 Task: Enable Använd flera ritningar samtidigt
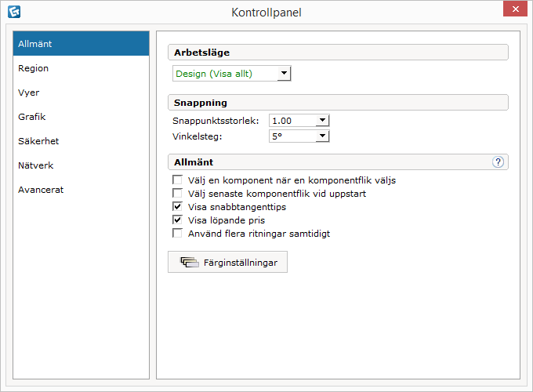coord(177,233)
